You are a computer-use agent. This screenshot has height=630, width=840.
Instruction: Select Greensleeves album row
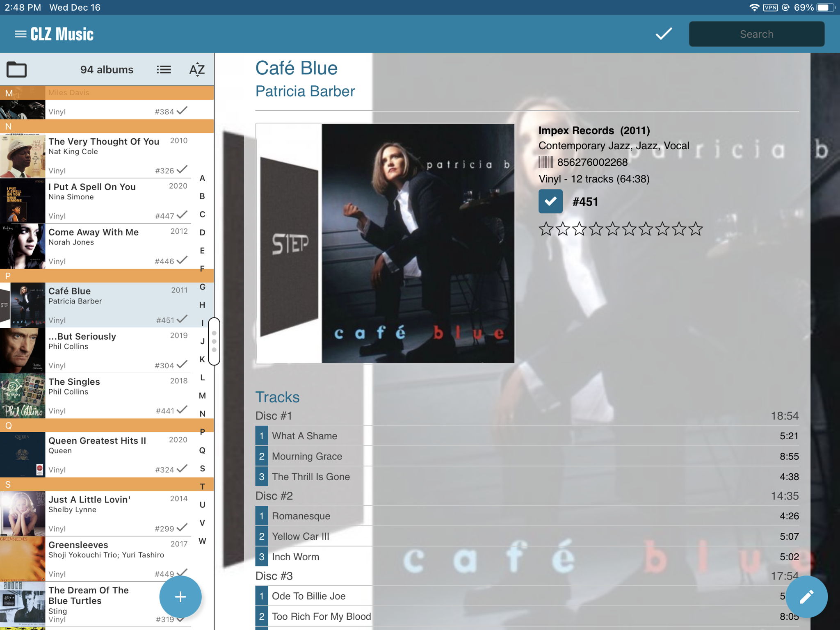(x=96, y=559)
